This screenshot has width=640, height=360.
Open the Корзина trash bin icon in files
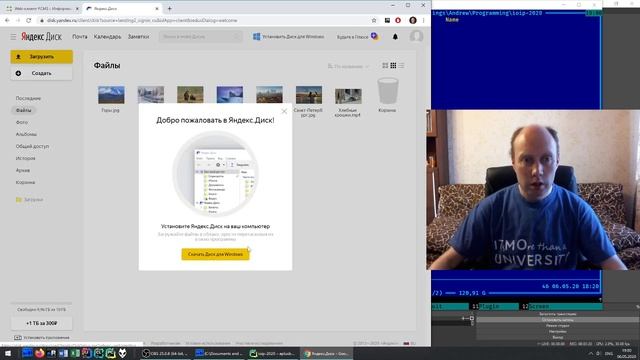pyautogui.click(x=387, y=91)
